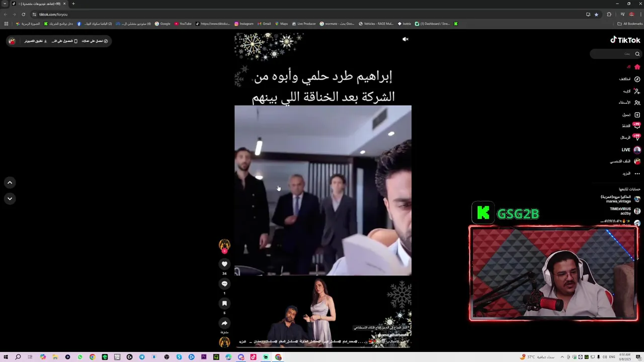Open Telegram from the taskbar
This screenshot has height=362, width=644.
coord(142,357)
